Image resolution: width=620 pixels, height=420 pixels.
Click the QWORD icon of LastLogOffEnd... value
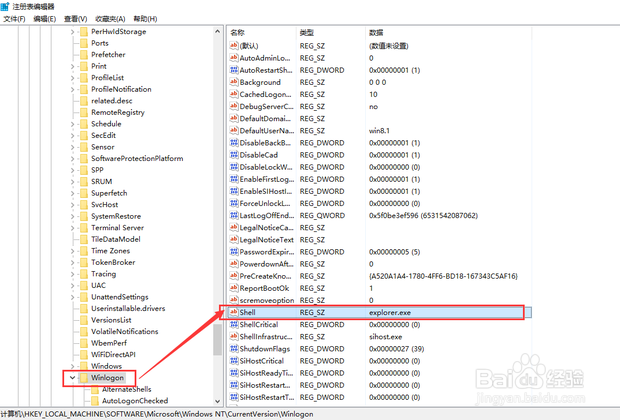[x=234, y=216]
